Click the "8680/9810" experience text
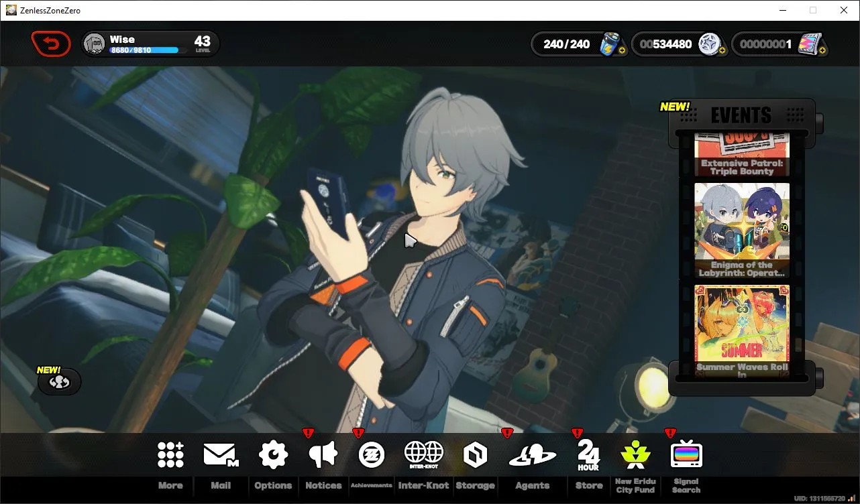860x504 pixels. click(131, 50)
